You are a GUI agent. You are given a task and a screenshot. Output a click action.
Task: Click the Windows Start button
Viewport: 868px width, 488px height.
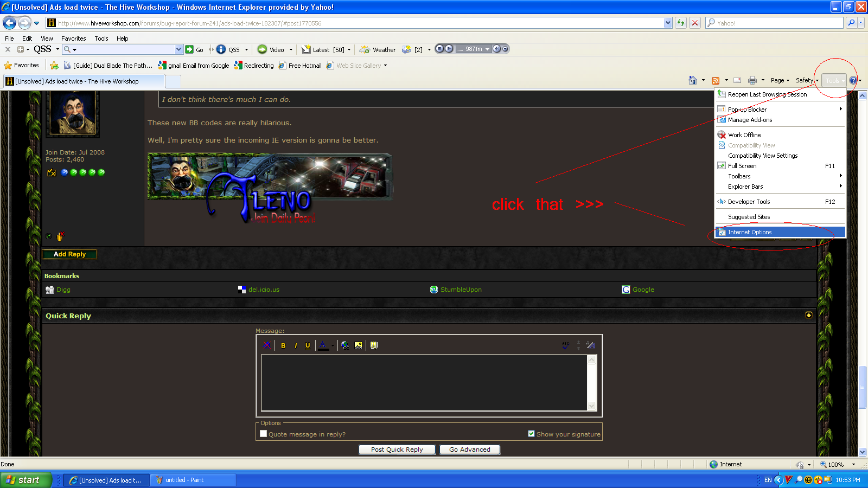tap(26, 480)
